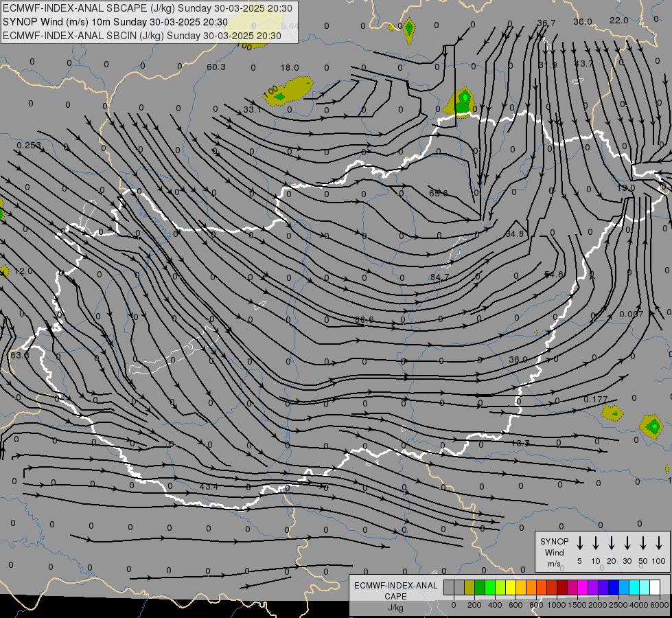Image resolution: width=672 pixels, height=618 pixels.
Task: Click the 19.0 value near right border
Action: (x=626, y=188)
